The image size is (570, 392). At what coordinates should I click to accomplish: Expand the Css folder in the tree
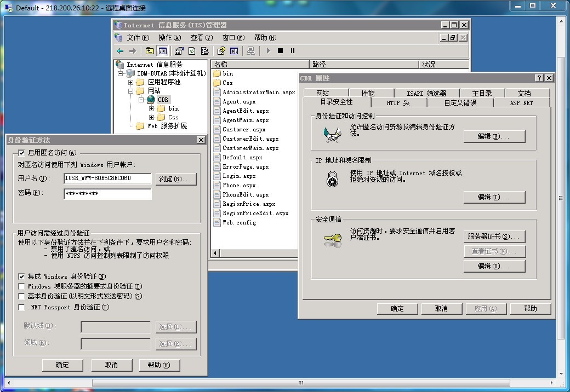152,117
